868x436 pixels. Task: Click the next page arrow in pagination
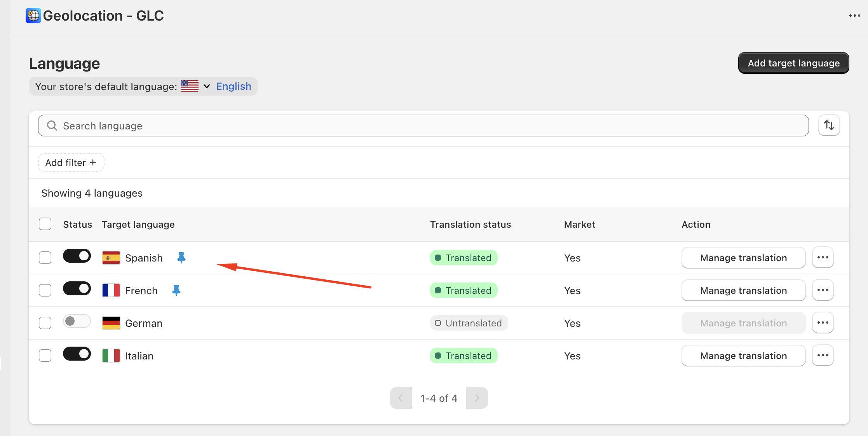pyautogui.click(x=477, y=398)
